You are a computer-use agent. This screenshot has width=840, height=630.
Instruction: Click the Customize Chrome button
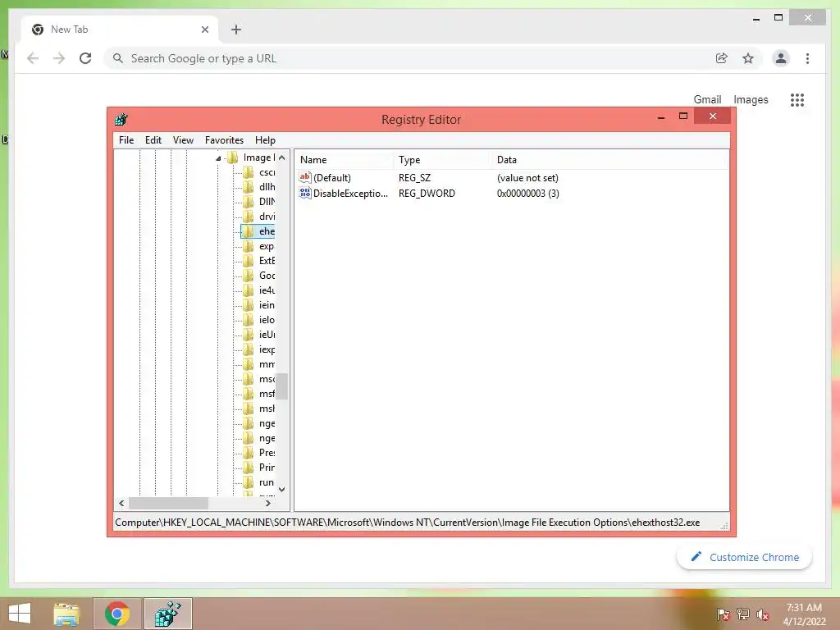click(x=744, y=557)
